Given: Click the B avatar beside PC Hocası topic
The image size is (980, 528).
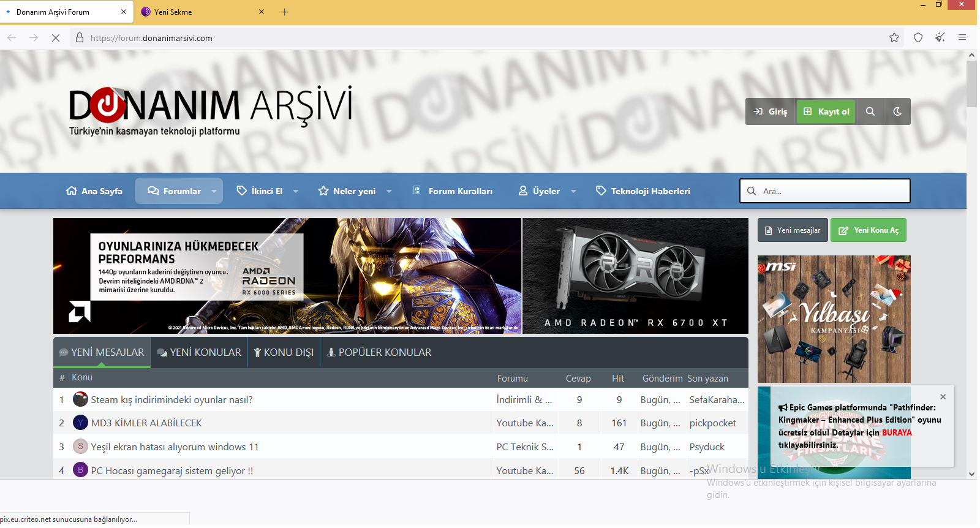Looking at the screenshot, I should click(80, 470).
